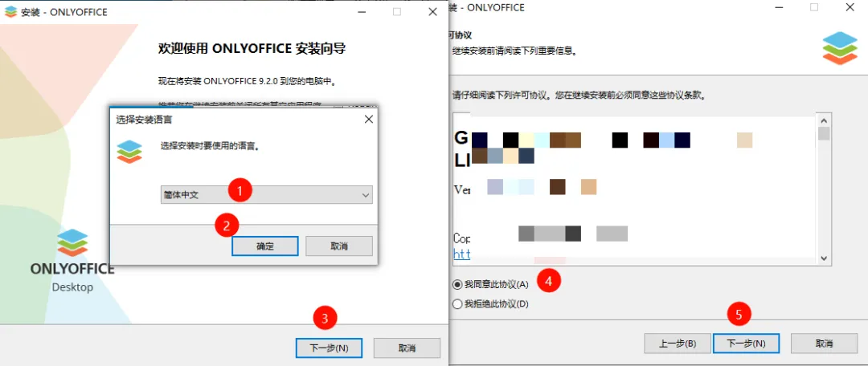
Task: Close the license agreement window
Action: [x=850, y=7]
